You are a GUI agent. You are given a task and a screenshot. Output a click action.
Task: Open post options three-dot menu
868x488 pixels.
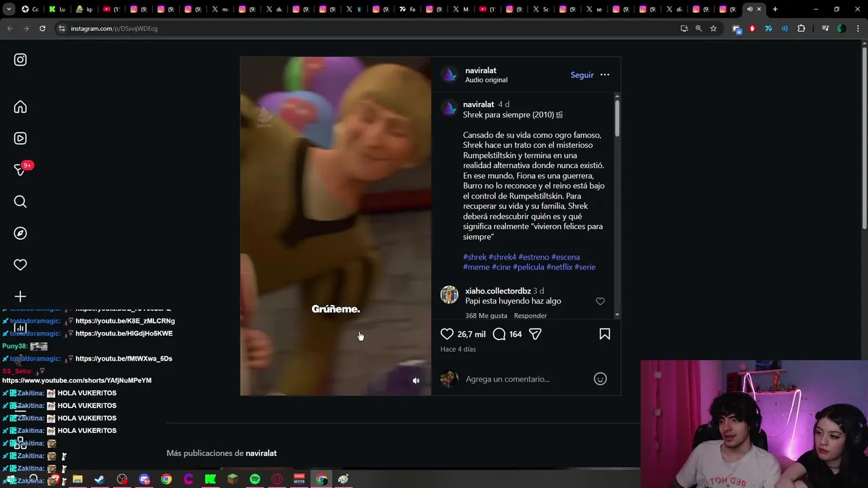[x=605, y=75]
